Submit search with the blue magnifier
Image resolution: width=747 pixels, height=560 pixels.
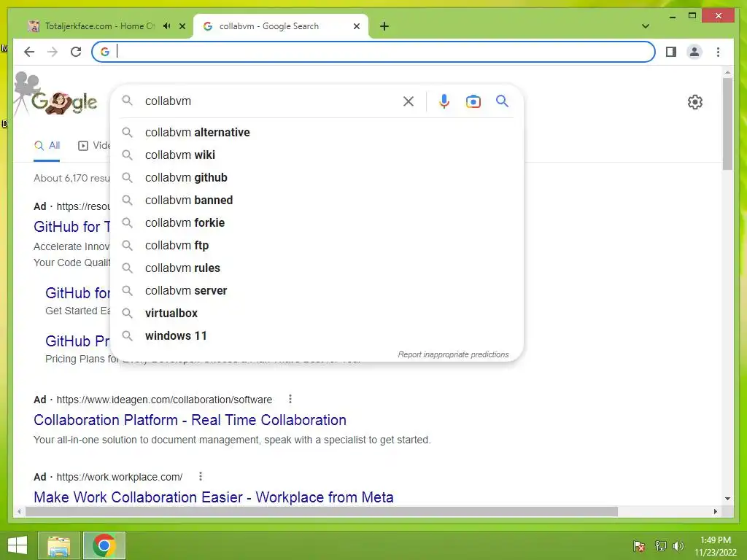[x=502, y=101]
